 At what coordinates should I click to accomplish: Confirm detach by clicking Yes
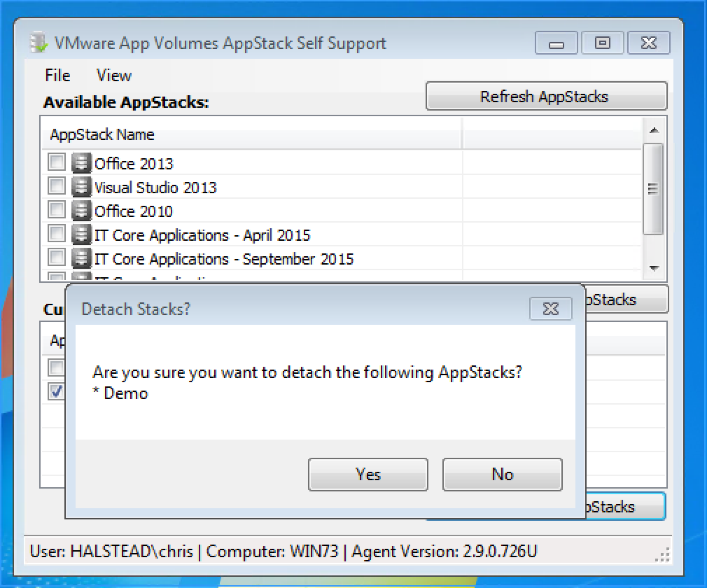click(367, 475)
